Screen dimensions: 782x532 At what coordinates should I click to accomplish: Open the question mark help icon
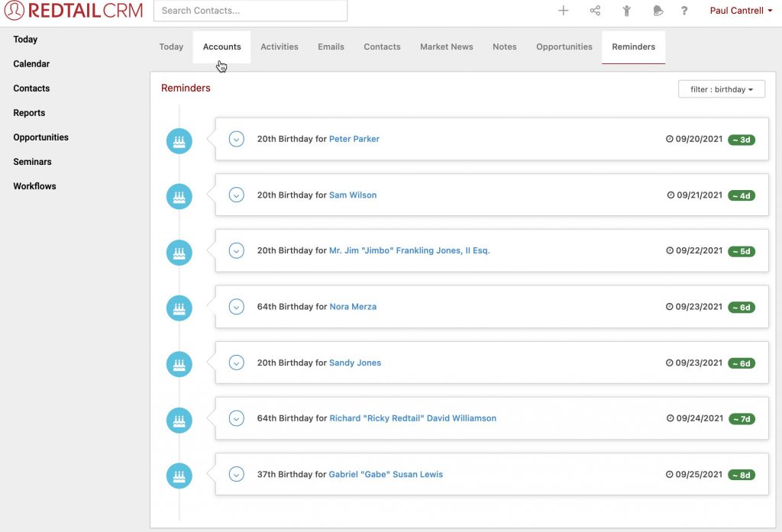click(684, 11)
